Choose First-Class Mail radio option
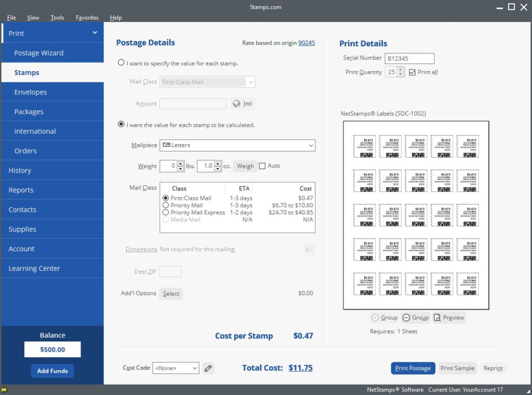Viewport: 532px width, 395px height. (x=166, y=198)
